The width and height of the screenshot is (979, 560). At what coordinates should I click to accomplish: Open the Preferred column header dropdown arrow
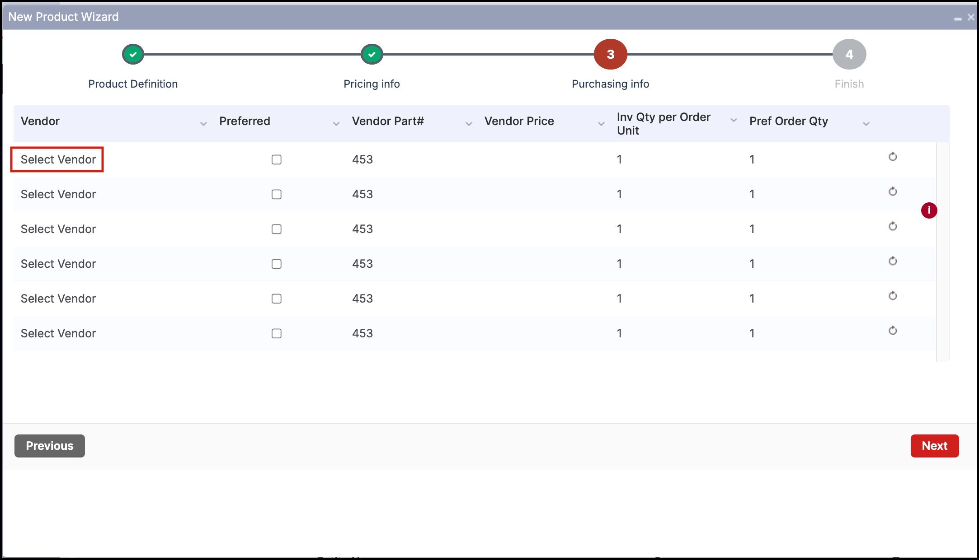pos(336,124)
